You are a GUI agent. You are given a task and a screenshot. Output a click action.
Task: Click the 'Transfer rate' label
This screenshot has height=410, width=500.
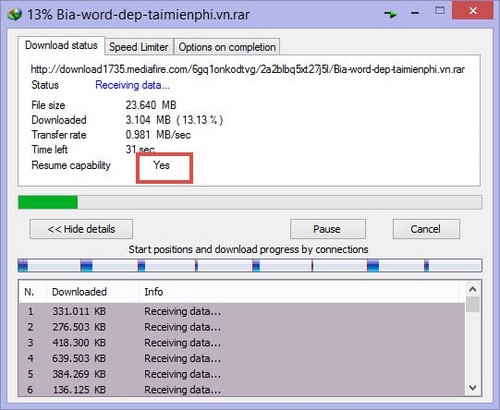point(59,135)
